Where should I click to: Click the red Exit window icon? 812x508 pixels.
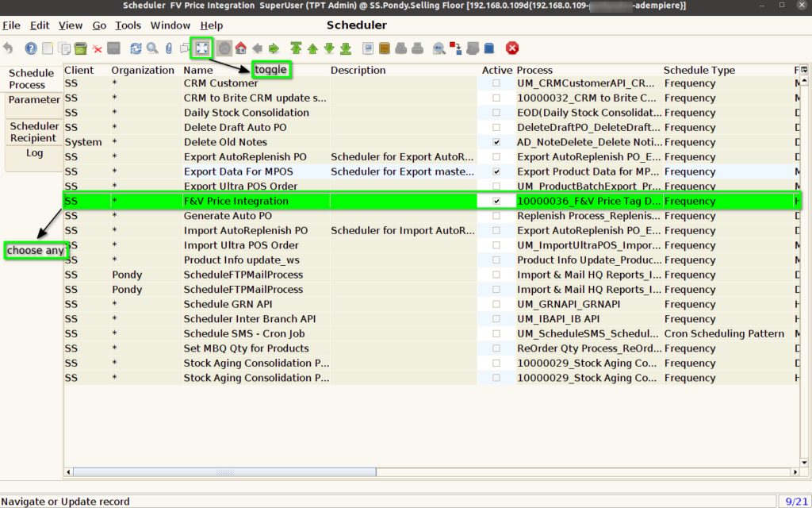(x=512, y=48)
